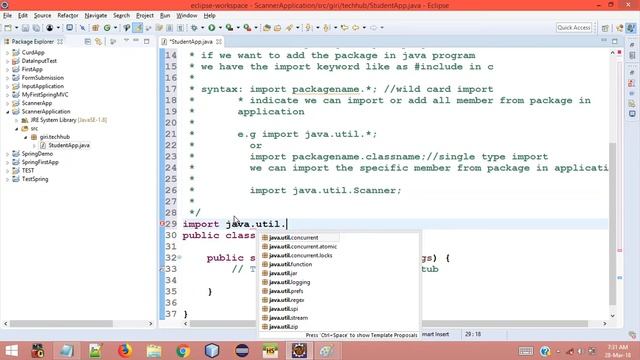This screenshot has width=640, height=360.
Task: Click the External Tools run icon
Action: click(247, 28)
